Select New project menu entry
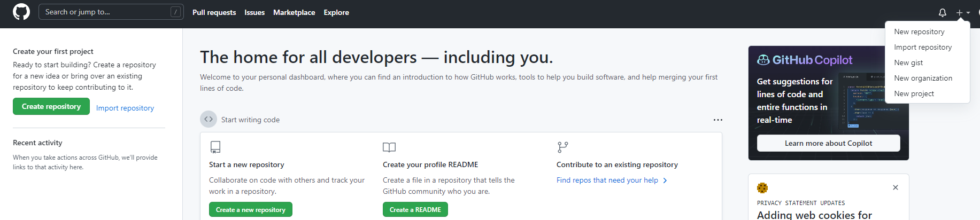 click(927, 93)
